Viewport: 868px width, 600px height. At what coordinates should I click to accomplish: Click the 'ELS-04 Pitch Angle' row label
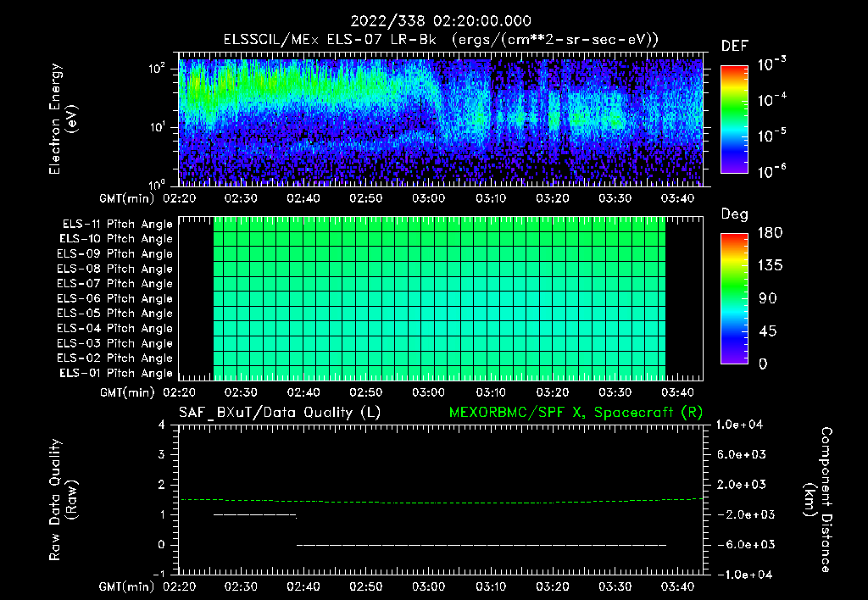115,328
